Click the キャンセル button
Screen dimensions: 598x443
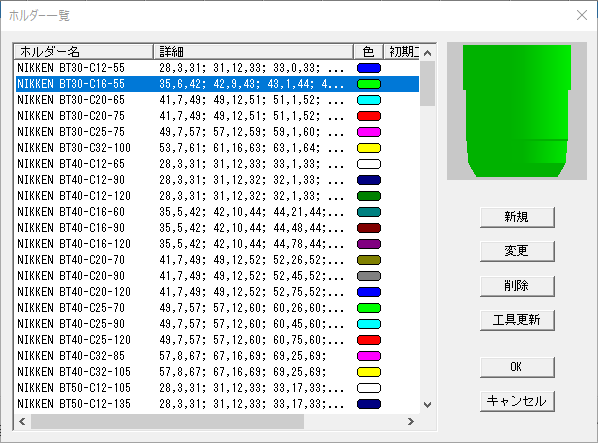(517, 401)
